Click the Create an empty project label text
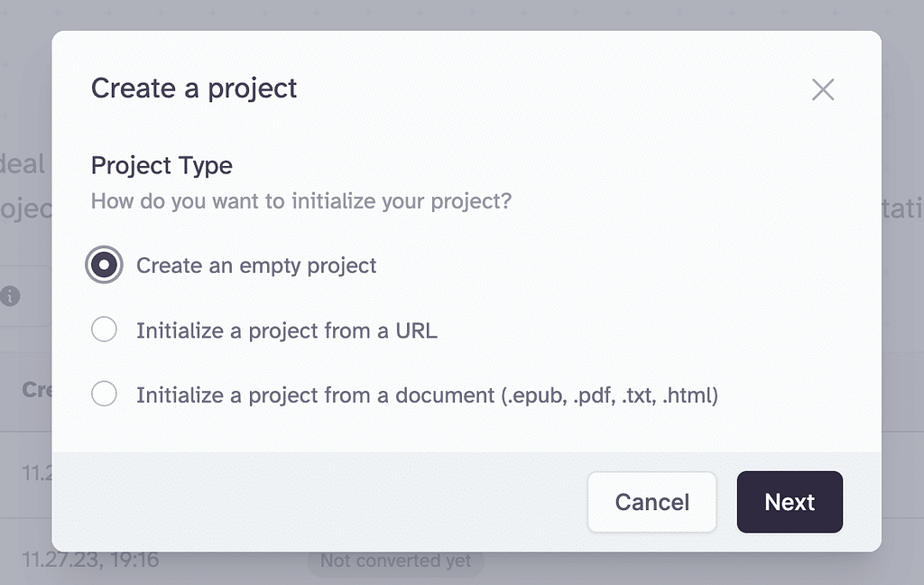 pyautogui.click(x=256, y=265)
